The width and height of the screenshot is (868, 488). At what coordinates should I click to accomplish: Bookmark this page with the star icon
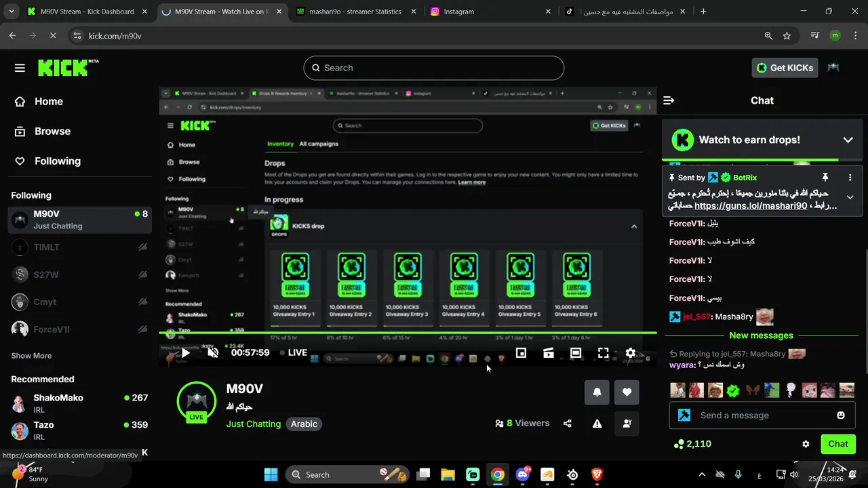tap(787, 36)
